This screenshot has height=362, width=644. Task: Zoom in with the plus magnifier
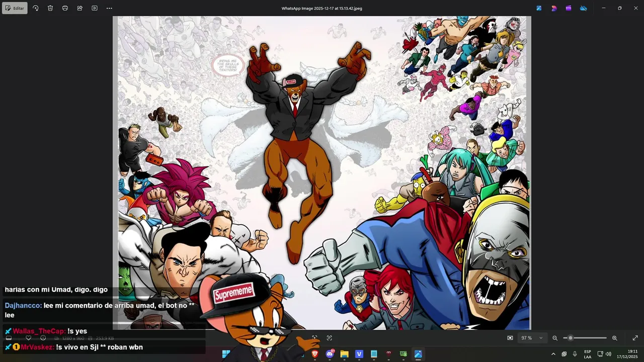(614, 338)
